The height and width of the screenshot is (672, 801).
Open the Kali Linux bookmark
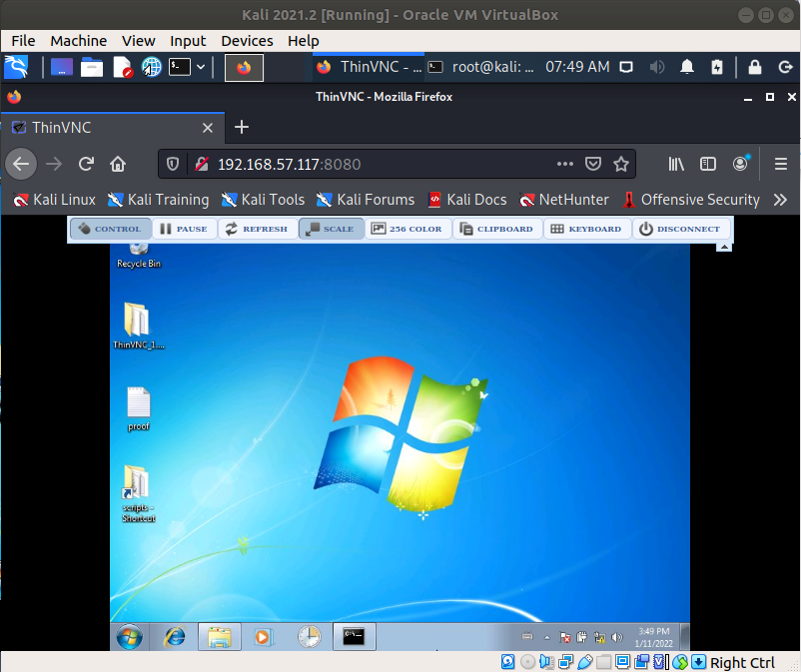pyautogui.click(x=55, y=200)
